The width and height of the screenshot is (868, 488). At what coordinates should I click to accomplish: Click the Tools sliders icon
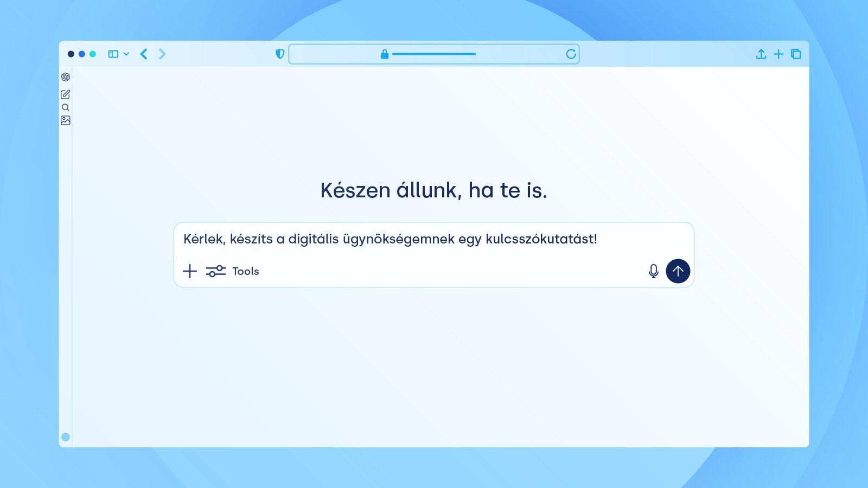tap(216, 271)
